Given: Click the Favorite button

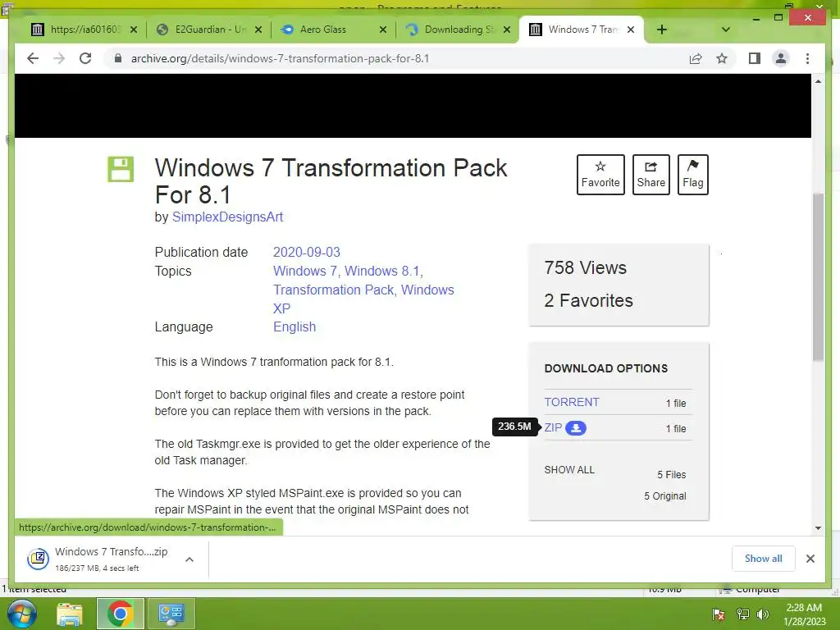Looking at the screenshot, I should tap(600, 175).
